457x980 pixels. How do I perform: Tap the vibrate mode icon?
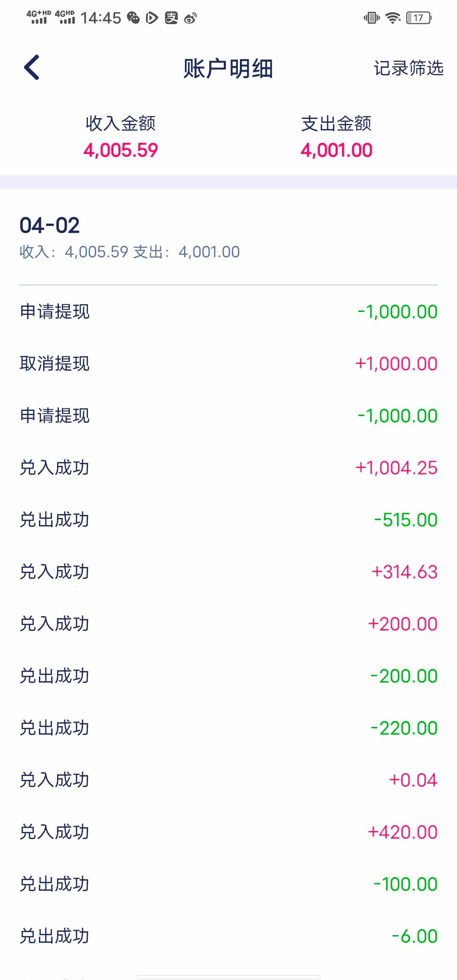(372, 18)
